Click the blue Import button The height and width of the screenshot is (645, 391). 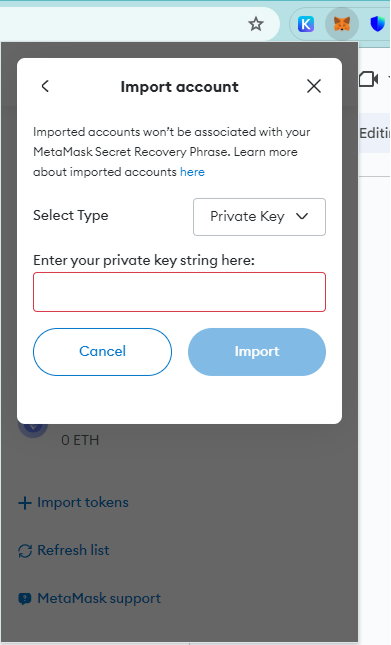click(257, 352)
